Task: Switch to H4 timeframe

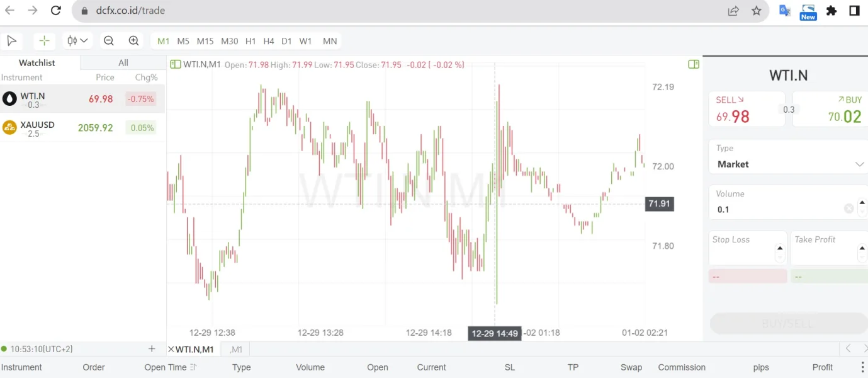Action: [269, 41]
